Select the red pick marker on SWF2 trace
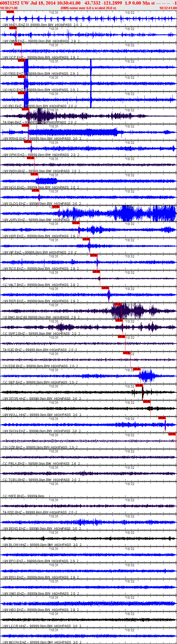The width and height of the screenshot is (177, 644). click(x=119, y=320)
